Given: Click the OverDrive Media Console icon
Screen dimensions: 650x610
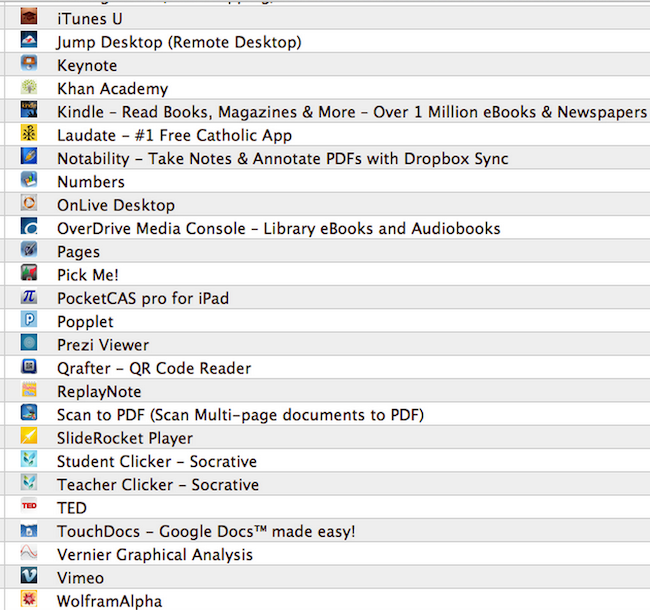Looking at the screenshot, I should (29, 226).
